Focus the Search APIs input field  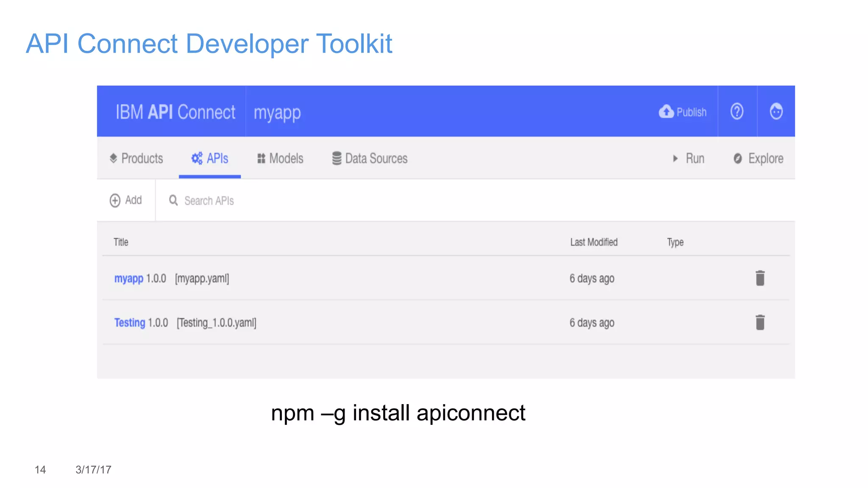tap(475, 200)
